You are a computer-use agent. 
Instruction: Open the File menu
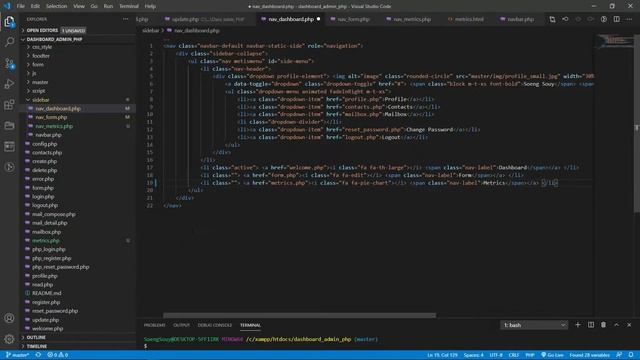(20, 6)
